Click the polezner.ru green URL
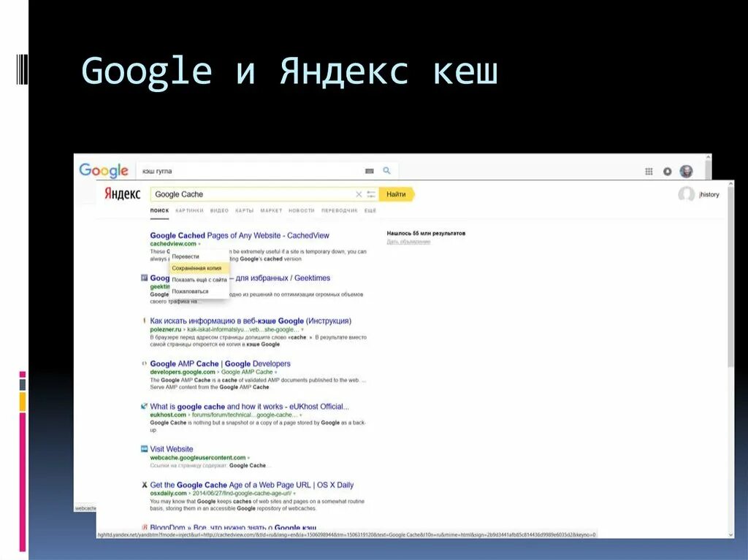 (166, 329)
